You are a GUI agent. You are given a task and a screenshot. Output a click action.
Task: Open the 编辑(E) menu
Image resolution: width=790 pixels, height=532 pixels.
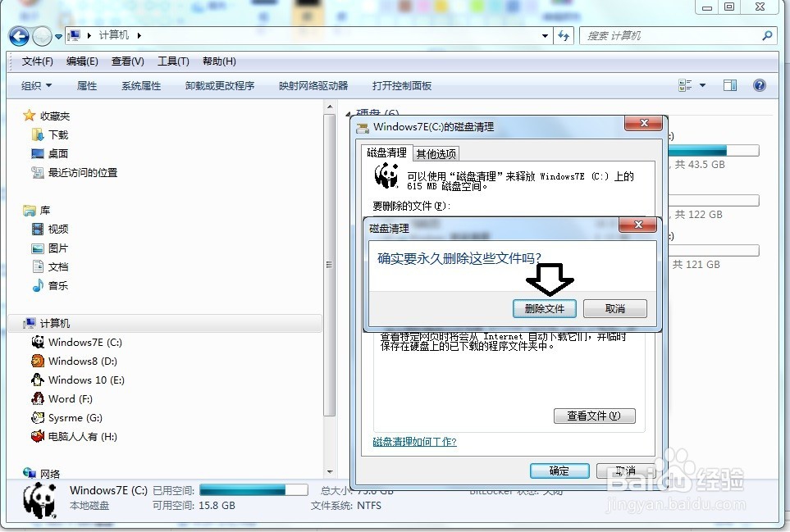[x=82, y=61]
